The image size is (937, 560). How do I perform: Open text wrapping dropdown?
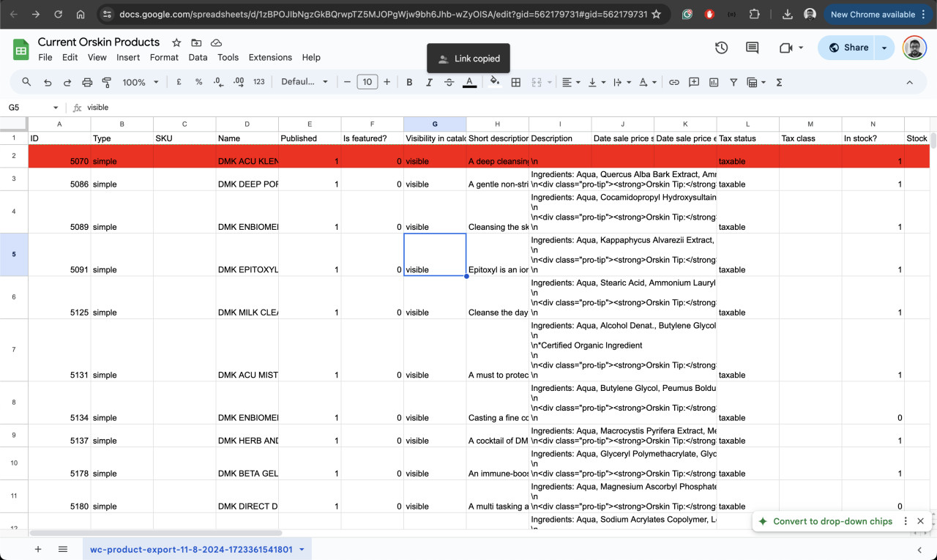tap(622, 82)
